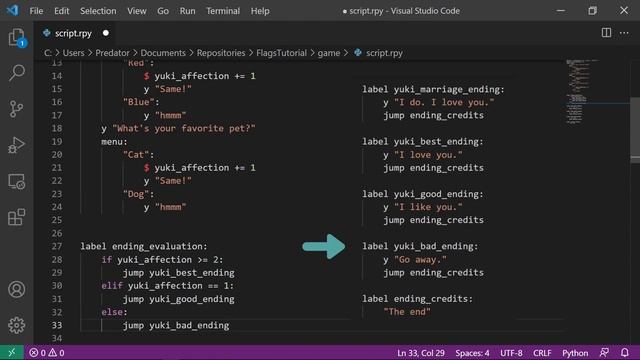Viewport: 640px width, 360px height.
Task: Click the editor minimap
Action: pos(582,92)
